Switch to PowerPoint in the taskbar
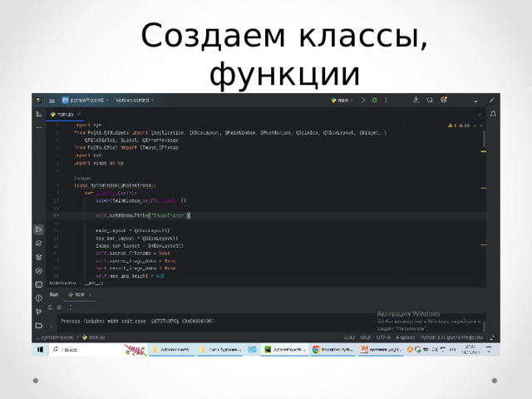 pos(381,349)
